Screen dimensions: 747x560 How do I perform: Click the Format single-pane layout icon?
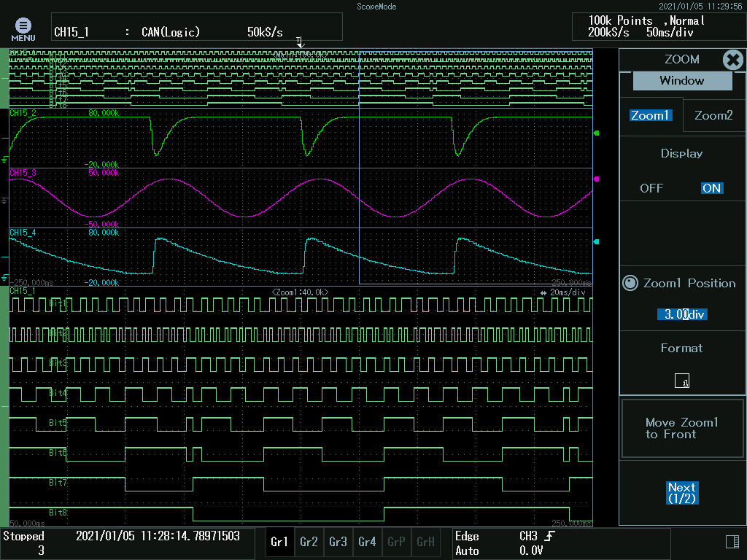pos(682,380)
